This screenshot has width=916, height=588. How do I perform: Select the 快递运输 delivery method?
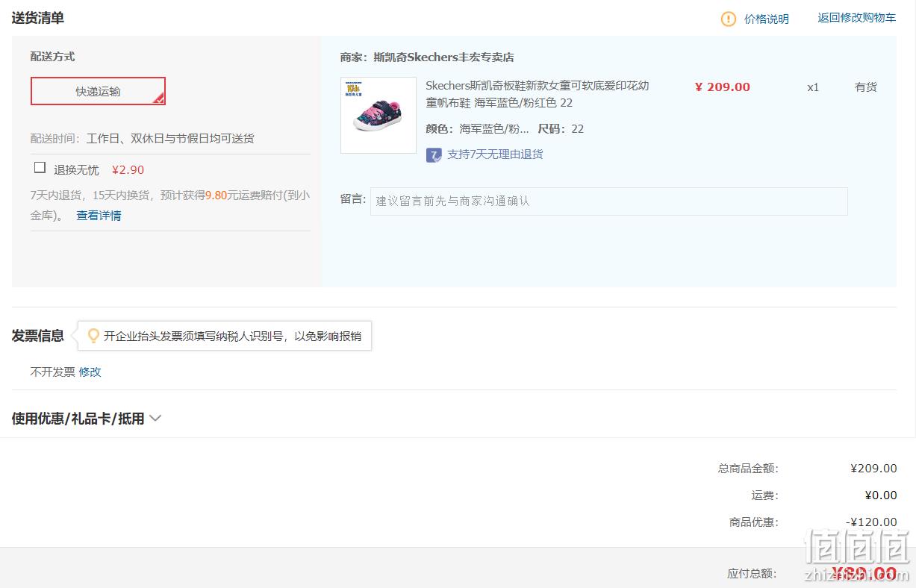[98, 91]
